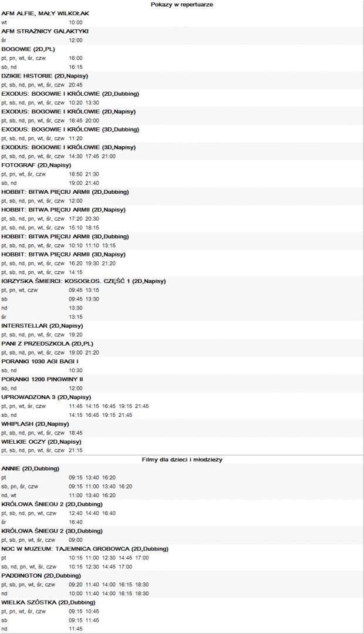Click the Bogowie (2D,PL) movie title

tap(28, 49)
